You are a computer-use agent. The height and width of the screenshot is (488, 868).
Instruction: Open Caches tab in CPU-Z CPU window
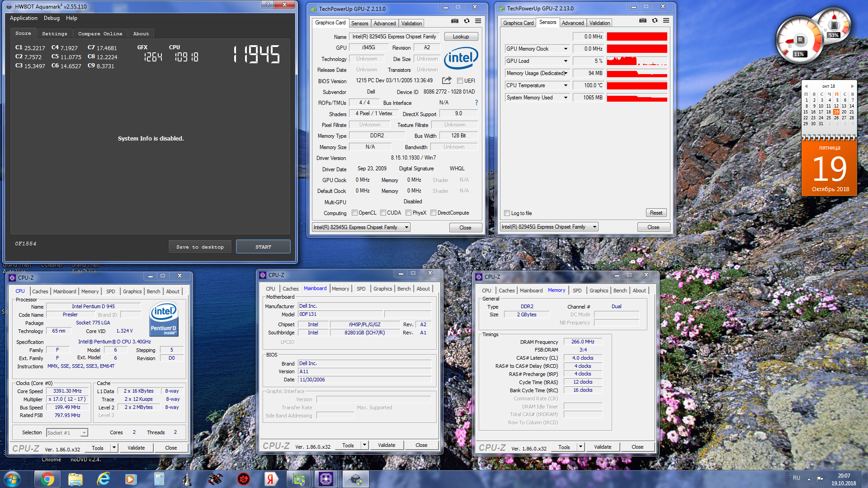tap(40, 291)
